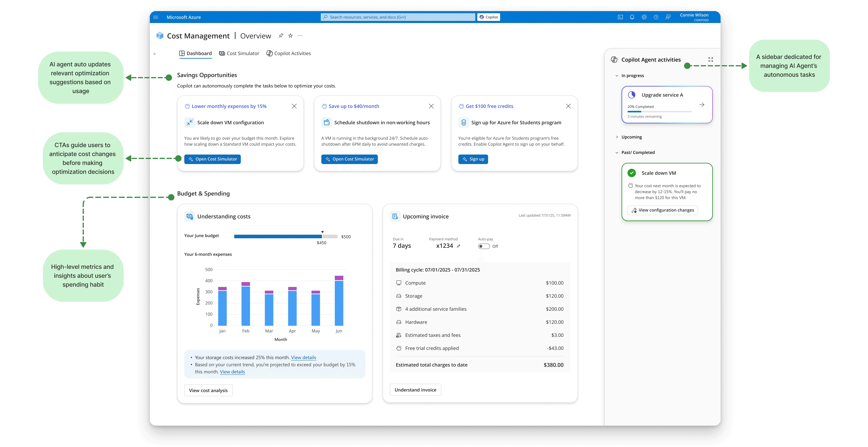This screenshot has height=447, width=868.
Task: Favorite the page with star icon
Action: pos(290,36)
